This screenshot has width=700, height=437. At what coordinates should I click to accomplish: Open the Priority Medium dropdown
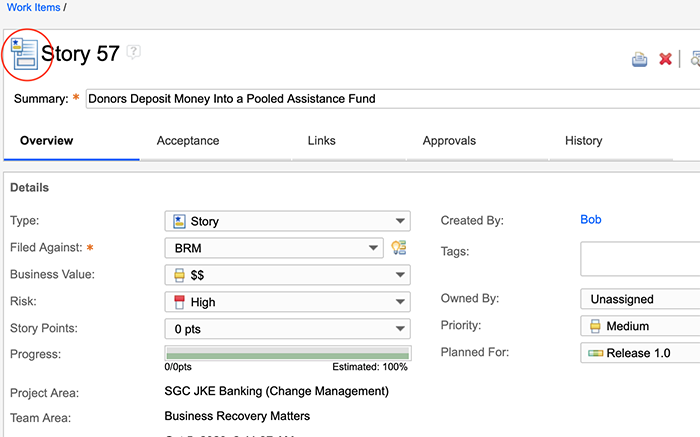640,326
